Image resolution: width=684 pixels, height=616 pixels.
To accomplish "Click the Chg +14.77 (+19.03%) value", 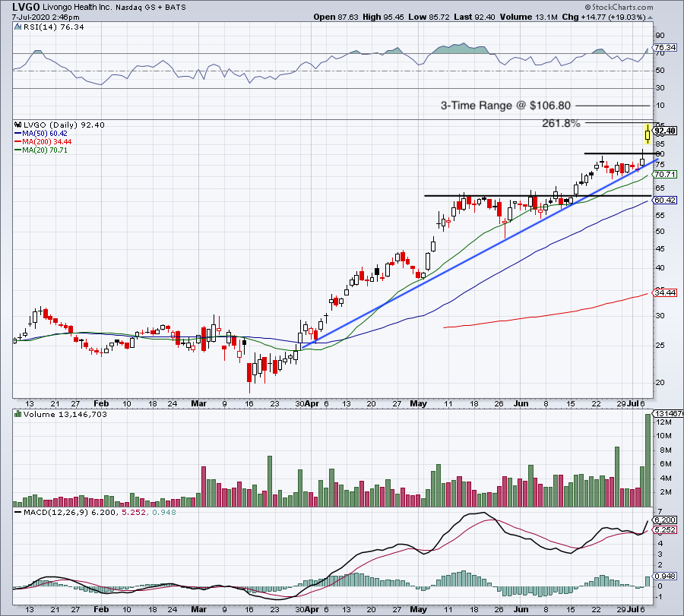I will (x=603, y=17).
